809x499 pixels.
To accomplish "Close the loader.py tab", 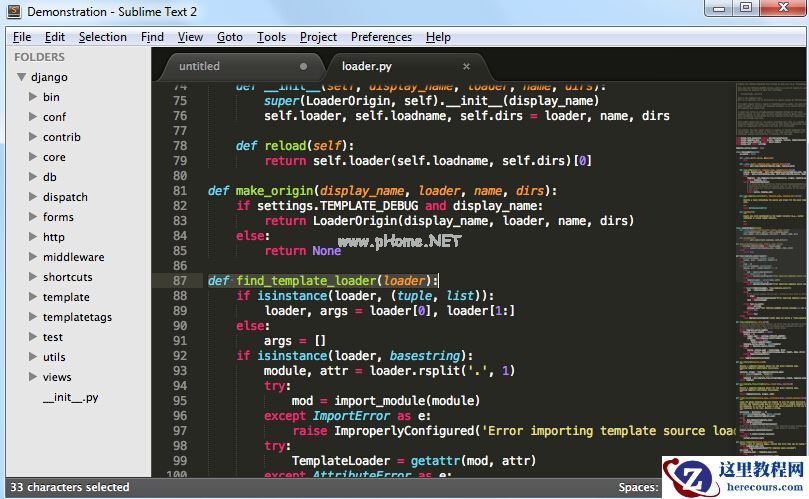I will [466, 67].
